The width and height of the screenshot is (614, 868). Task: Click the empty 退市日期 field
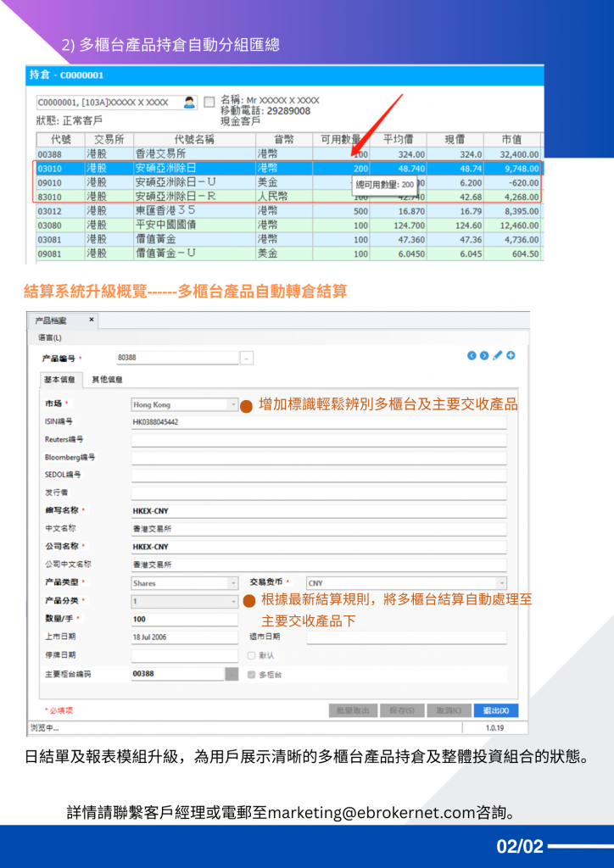pyautogui.click(x=406, y=637)
